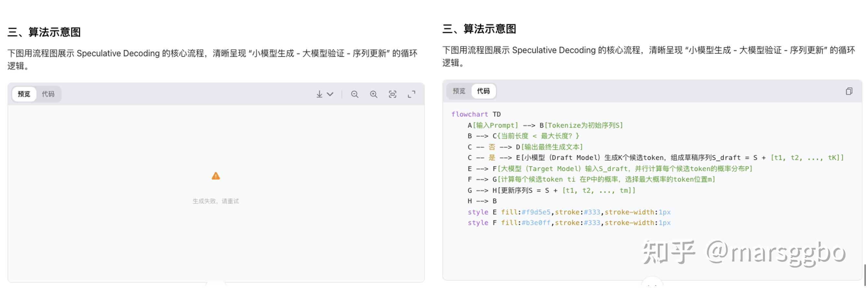Image resolution: width=868 pixels, height=291 pixels.
Task: Click the code line starting 'G --> H[更新序列S'
Action: click(551, 190)
